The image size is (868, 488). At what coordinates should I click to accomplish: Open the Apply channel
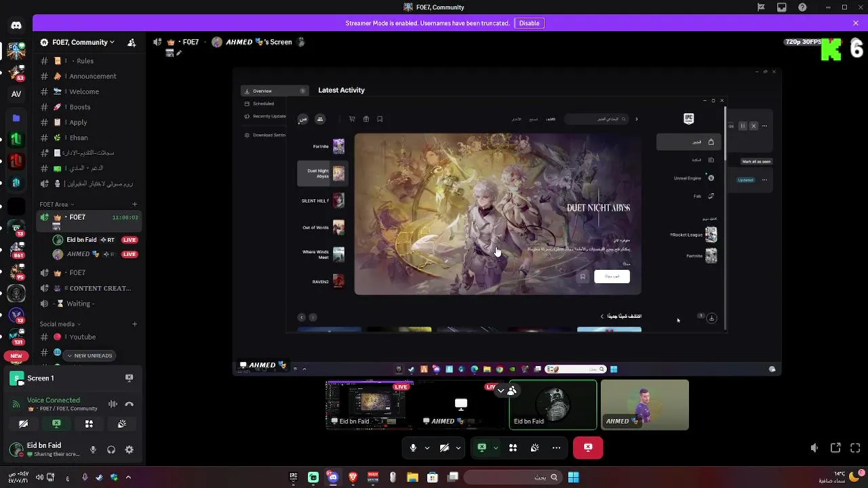pyautogui.click(x=87, y=123)
